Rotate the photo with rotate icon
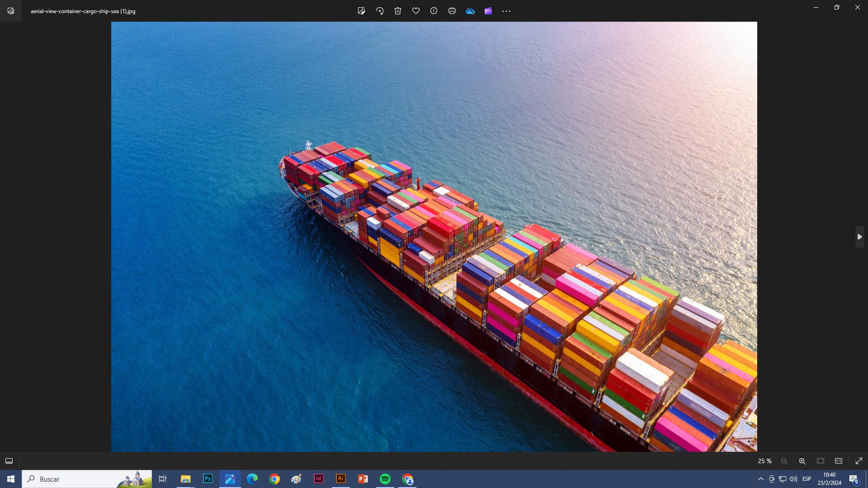This screenshot has width=868, height=488. click(380, 11)
